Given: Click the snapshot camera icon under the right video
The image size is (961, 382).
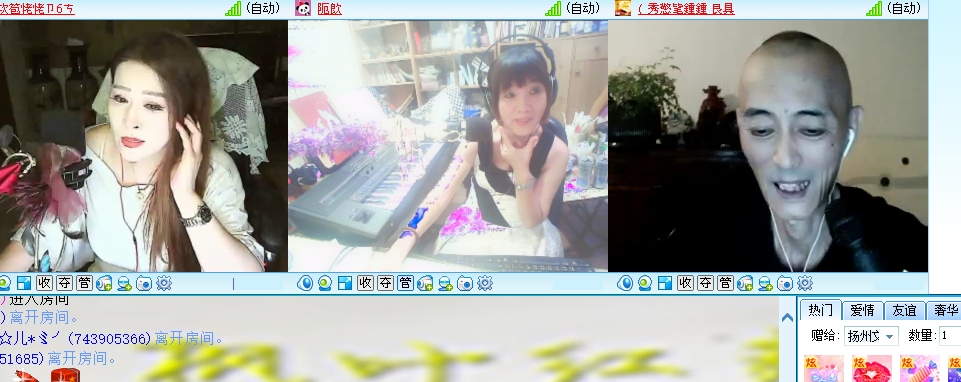Looking at the screenshot, I should point(785,283).
